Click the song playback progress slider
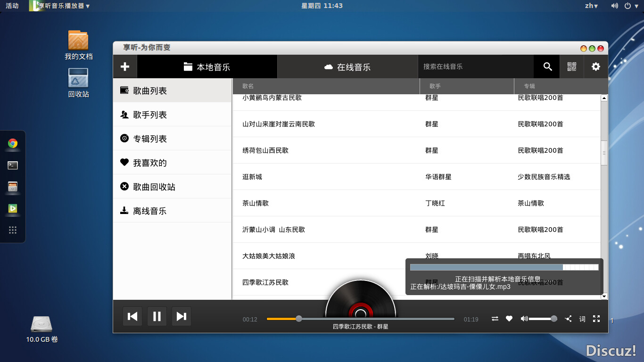644x362 pixels. [x=360, y=319]
